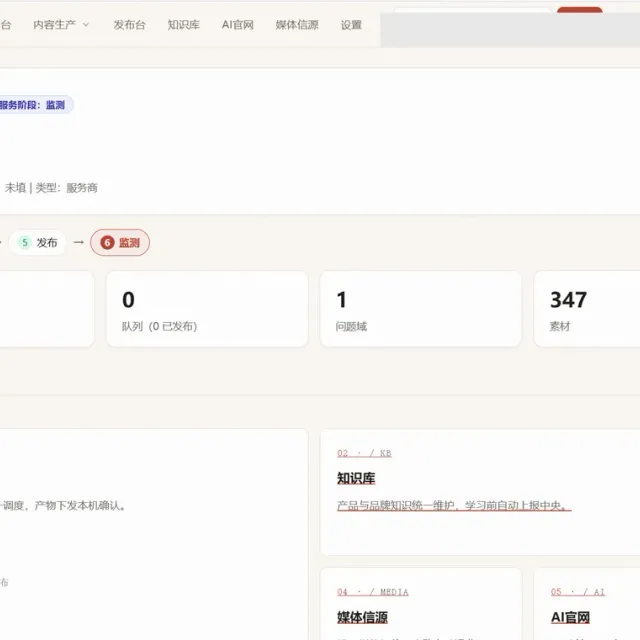Open the 内容生产 dropdown menu
This screenshot has height=640, width=640.
tap(61, 25)
